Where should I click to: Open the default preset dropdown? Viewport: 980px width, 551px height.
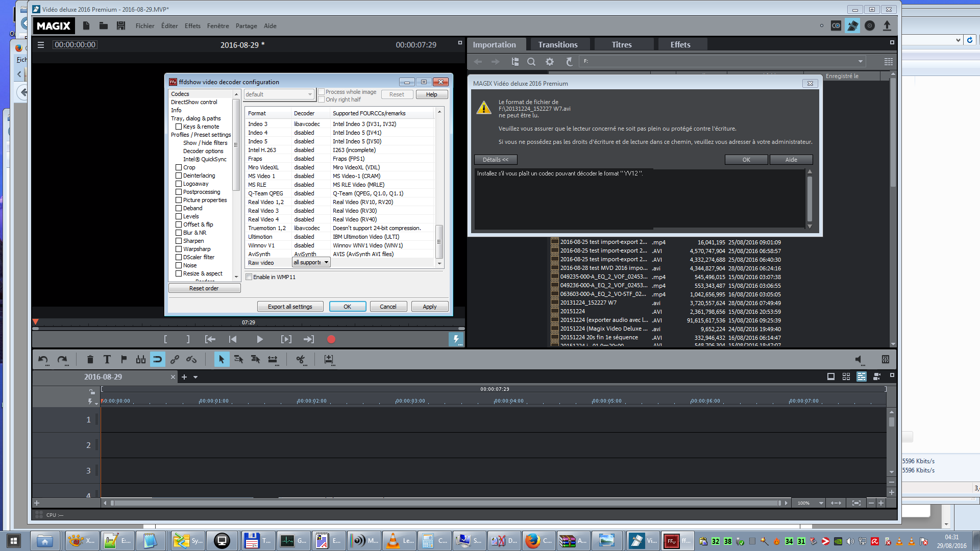point(279,94)
